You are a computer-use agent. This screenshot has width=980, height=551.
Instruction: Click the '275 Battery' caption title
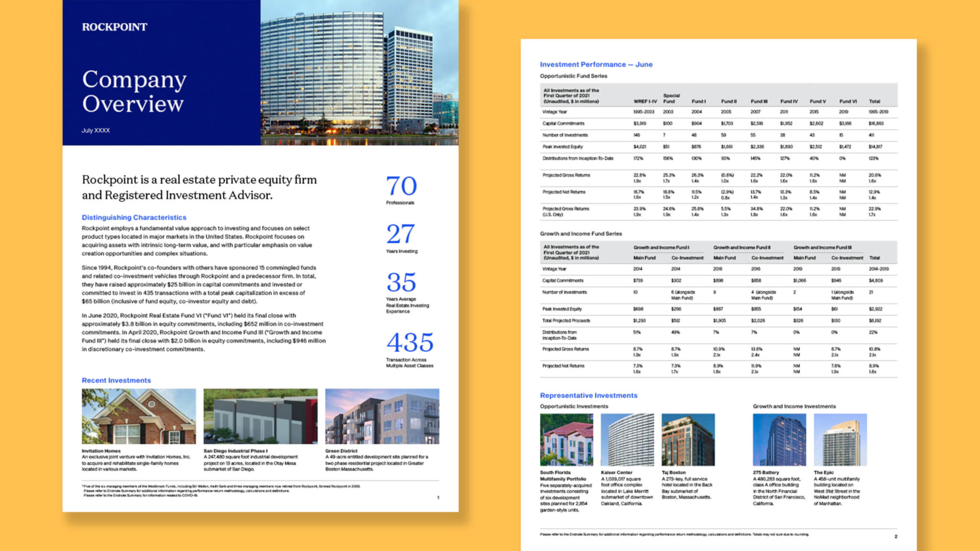[x=766, y=472]
